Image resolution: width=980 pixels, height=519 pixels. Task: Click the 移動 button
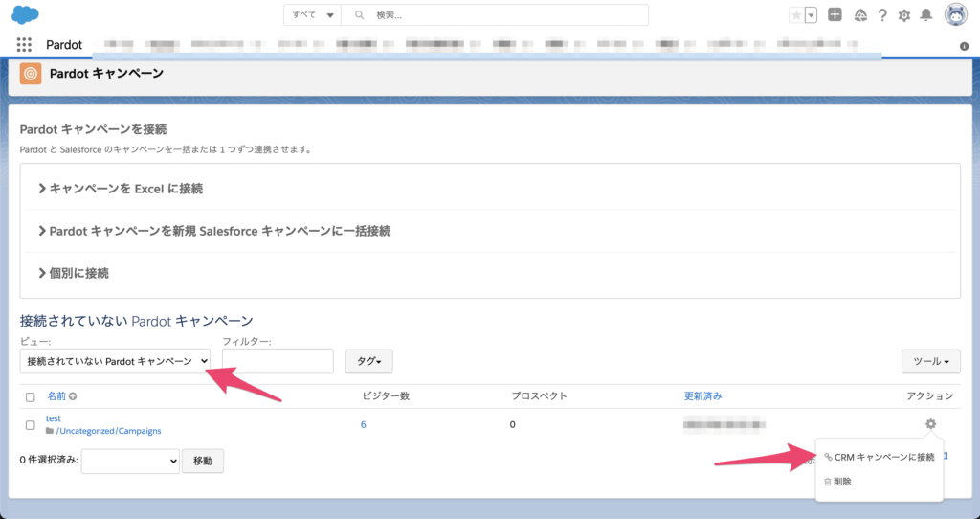[203, 461]
